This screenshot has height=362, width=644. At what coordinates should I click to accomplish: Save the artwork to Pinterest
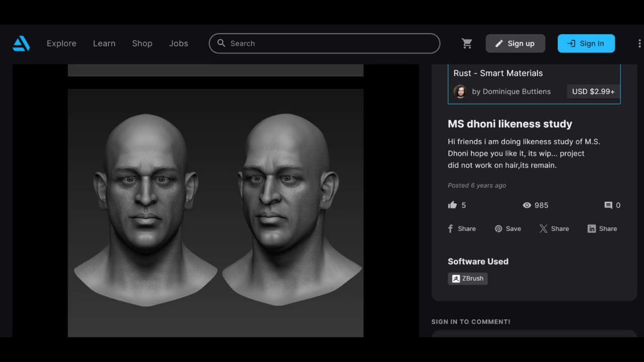(507, 229)
